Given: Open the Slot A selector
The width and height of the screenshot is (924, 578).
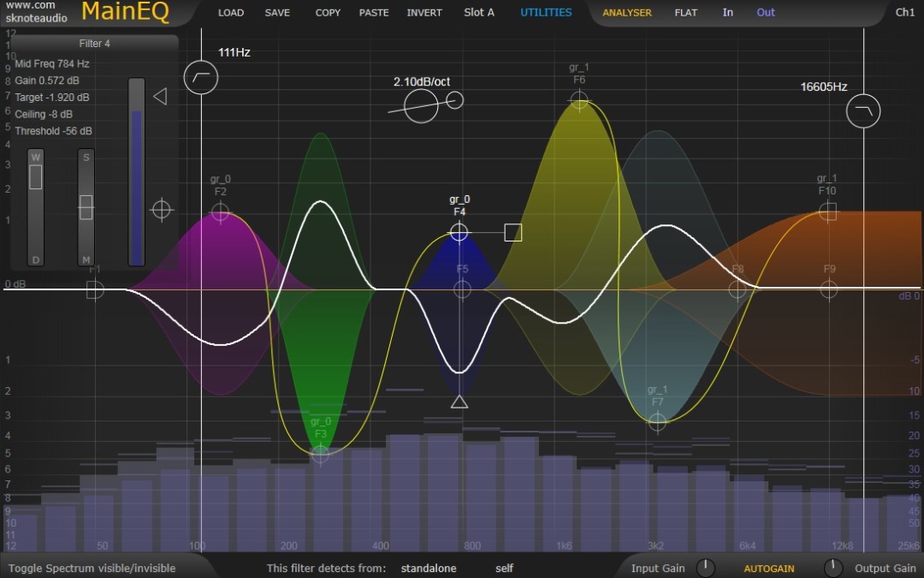Looking at the screenshot, I should coord(479,12).
